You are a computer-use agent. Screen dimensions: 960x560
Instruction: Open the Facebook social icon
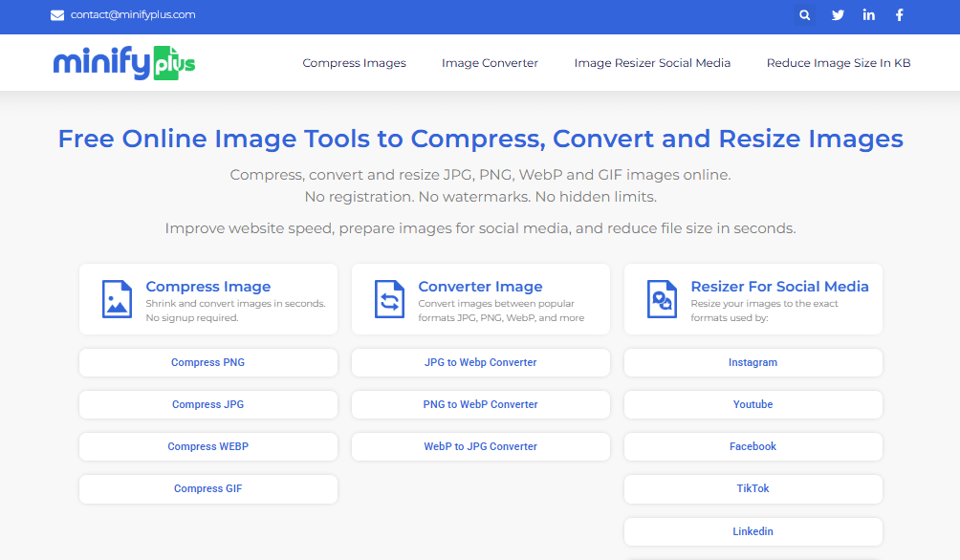click(899, 15)
